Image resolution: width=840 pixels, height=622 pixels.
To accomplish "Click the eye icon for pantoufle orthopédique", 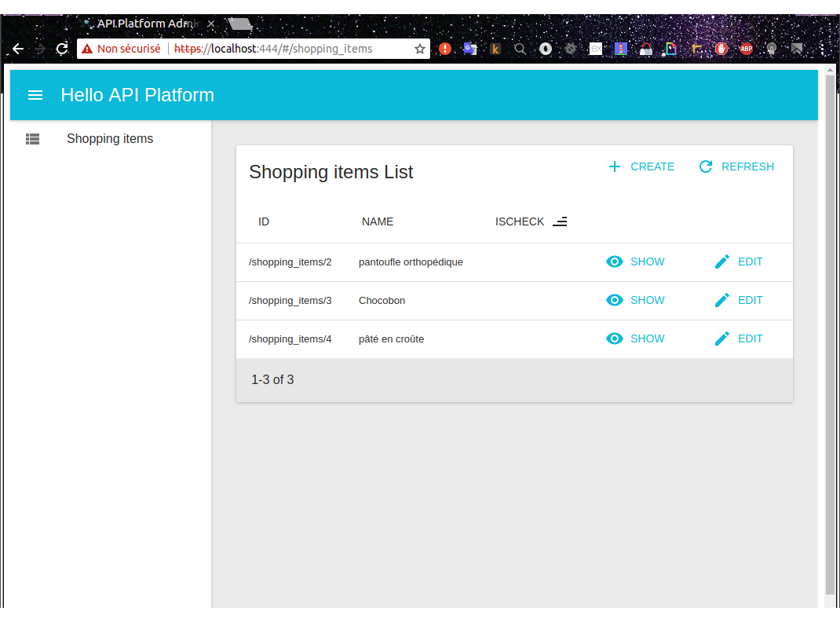I will [615, 262].
